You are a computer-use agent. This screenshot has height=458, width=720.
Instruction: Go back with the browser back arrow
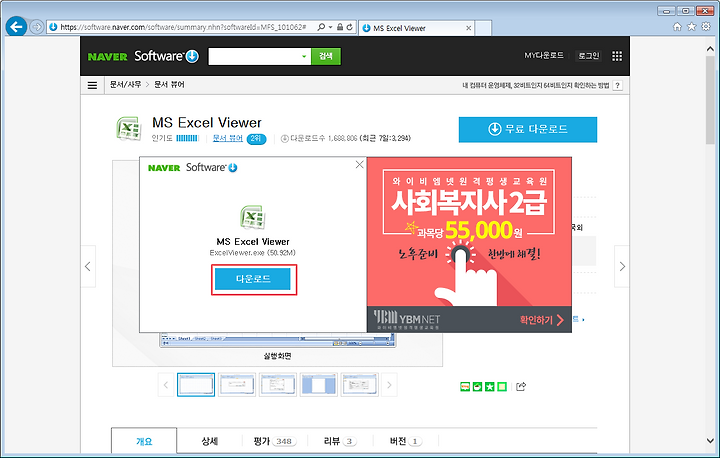[x=16, y=27]
